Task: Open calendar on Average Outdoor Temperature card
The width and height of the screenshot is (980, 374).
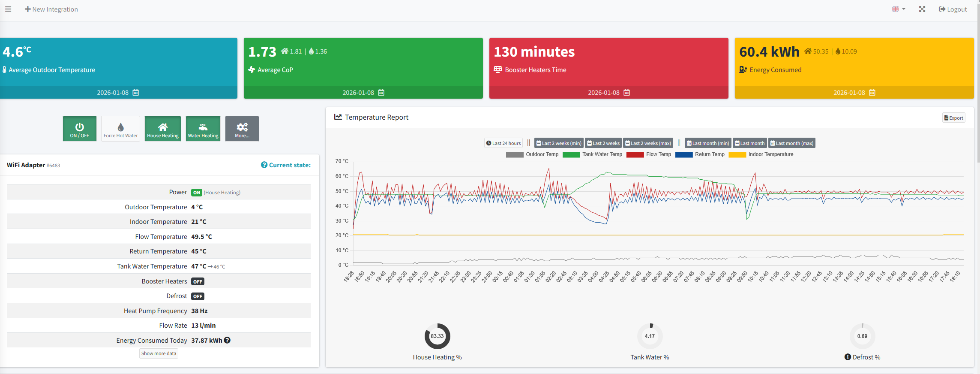Action: pos(136,93)
